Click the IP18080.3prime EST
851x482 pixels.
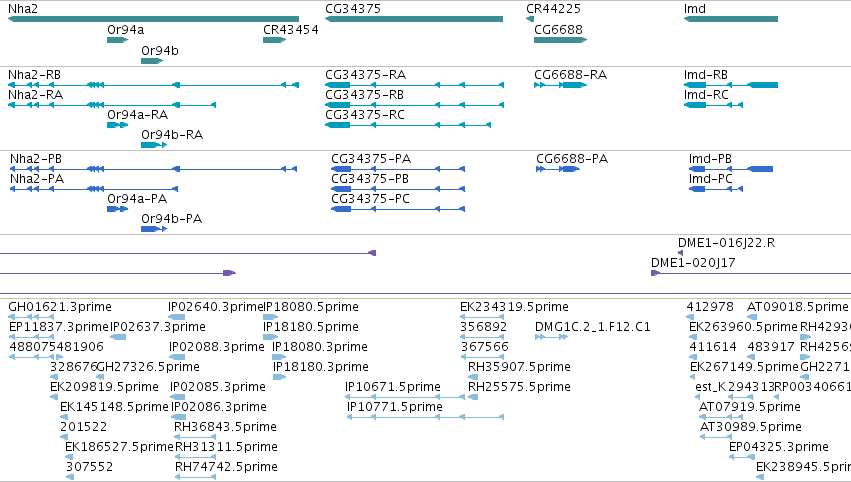tap(279, 357)
